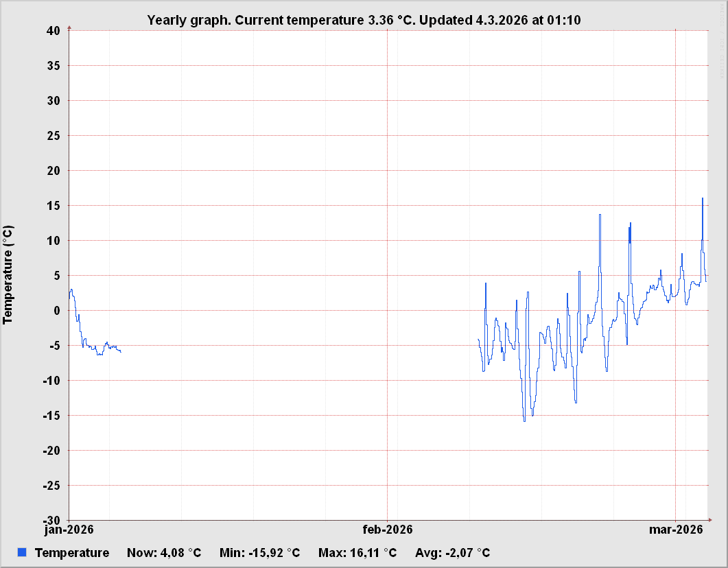Screen dimensions: 728x568
Task: Click the Yearly graph title text
Action: pyautogui.click(x=364, y=20)
